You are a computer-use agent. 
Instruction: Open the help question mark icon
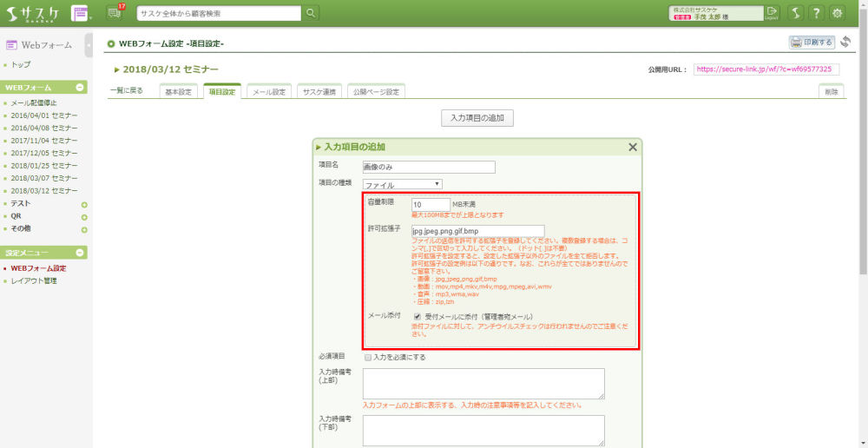(816, 13)
